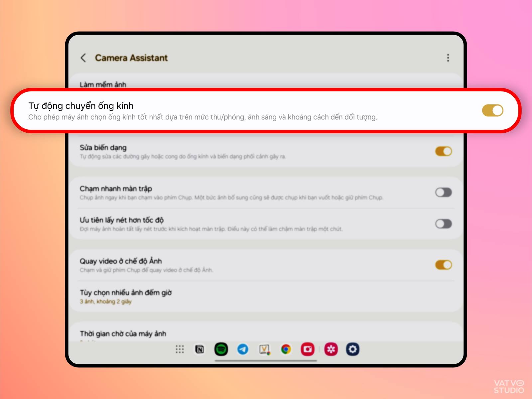The width and height of the screenshot is (532, 399).
Task: Open the three-dot more options menu
Action: (x=448, y=58)
